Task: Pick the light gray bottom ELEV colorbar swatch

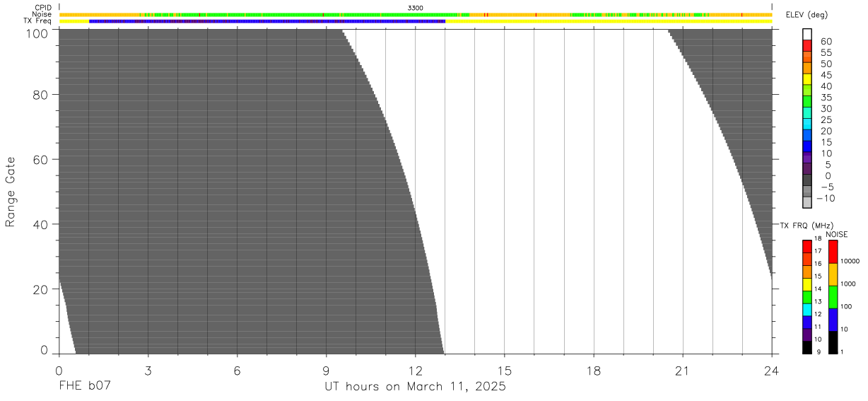Action: tap(807, 202)
